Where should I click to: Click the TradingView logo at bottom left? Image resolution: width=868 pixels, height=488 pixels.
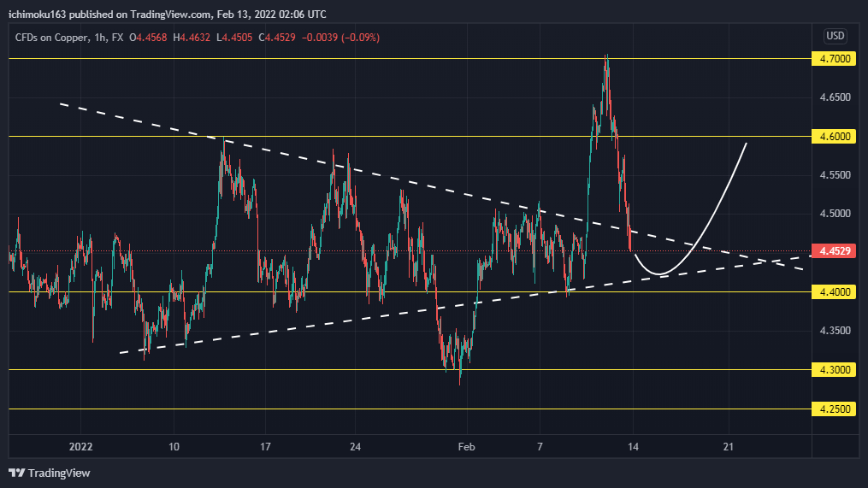(x=50, y=473)
